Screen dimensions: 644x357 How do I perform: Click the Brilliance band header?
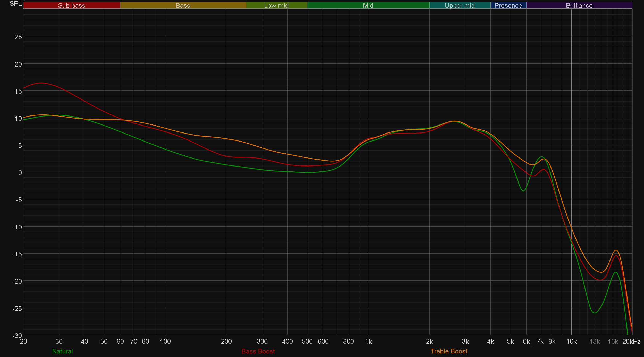[579, 5]
